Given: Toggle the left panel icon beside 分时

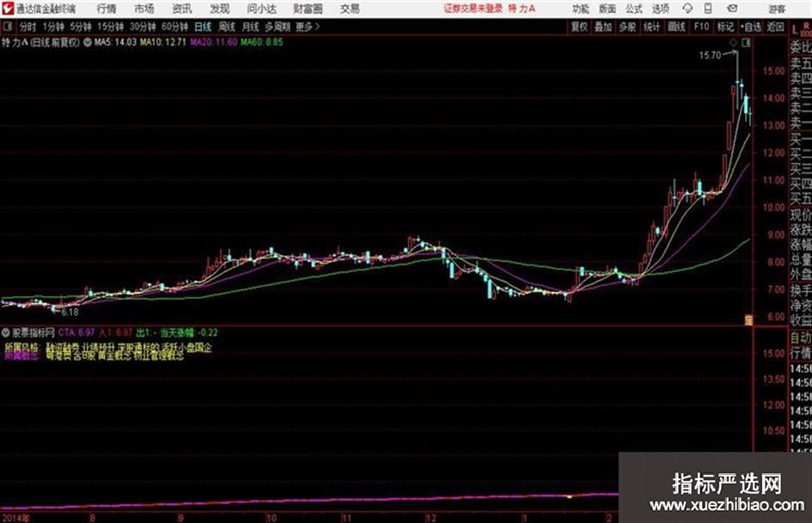Looking at the screenshot, I should (7, 27).
